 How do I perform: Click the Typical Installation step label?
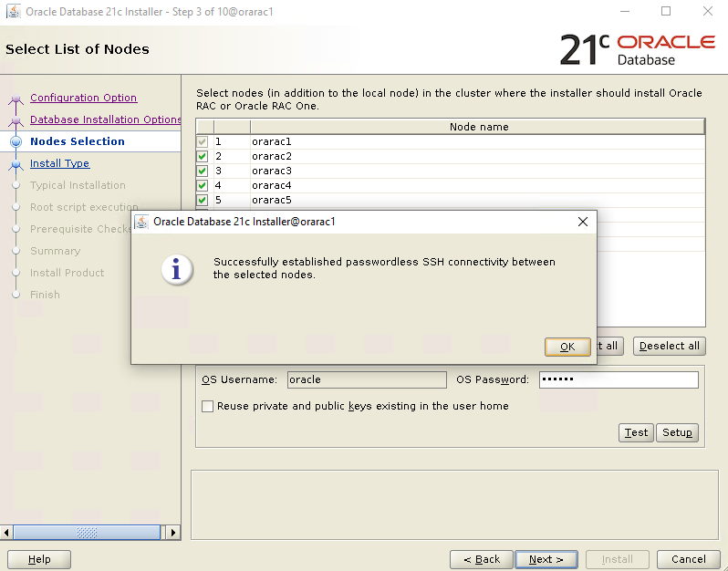[x=78, y=185]
